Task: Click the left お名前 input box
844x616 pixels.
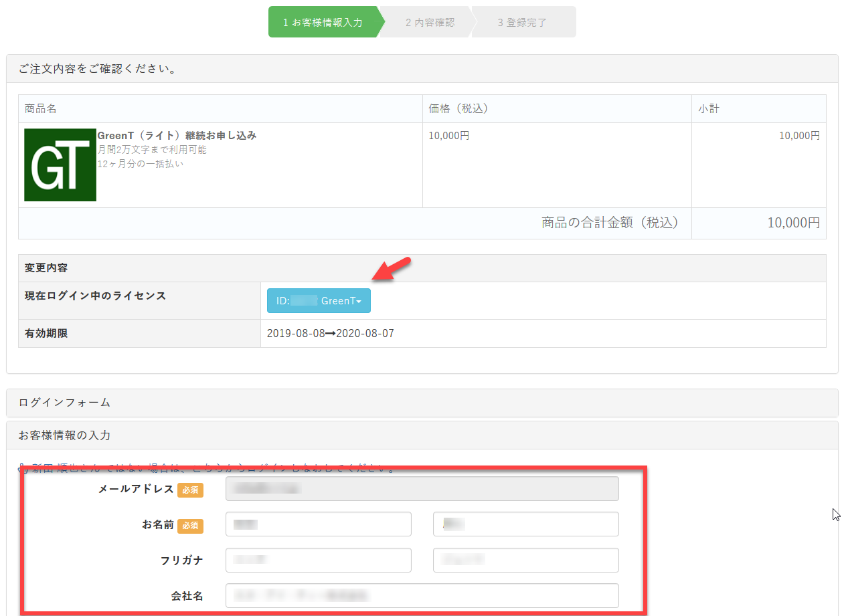Action: (x=318, y=524)
